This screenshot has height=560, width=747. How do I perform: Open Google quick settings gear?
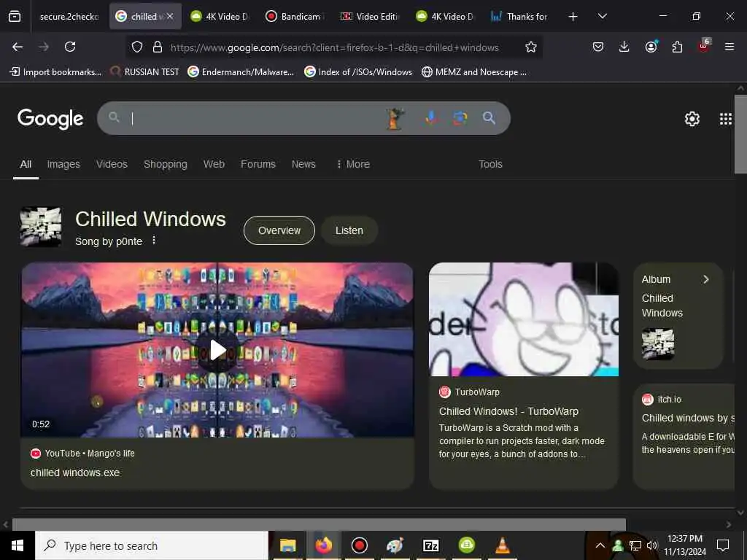tap(692, 119)
